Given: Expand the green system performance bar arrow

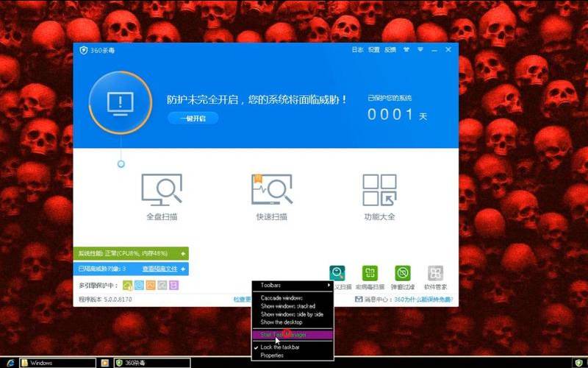Looking at the screenshot, I should pyautogui.click(x=183, y=253).
